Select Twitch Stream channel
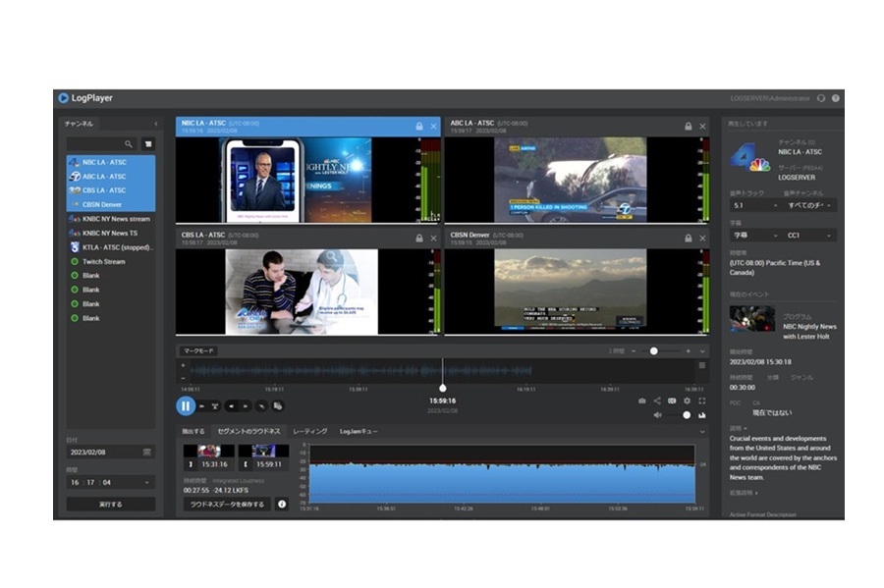The image size is (884, 588). (x=111, y=261)
